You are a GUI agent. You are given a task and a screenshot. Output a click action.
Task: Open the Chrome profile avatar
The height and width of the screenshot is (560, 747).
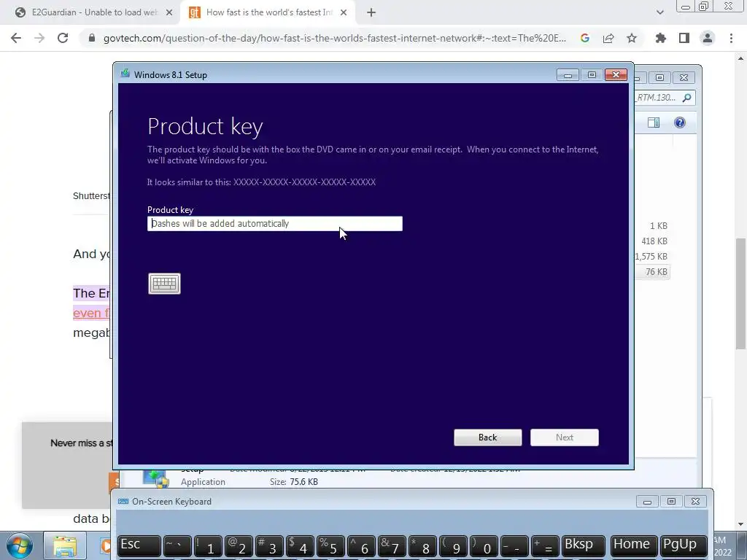coord(708,38)
